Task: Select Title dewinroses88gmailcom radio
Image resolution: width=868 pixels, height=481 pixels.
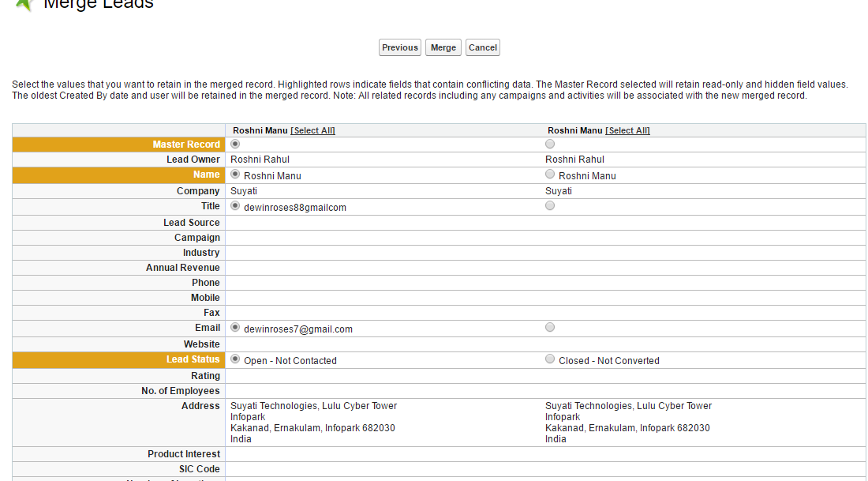Action: [x=235, y=205]
